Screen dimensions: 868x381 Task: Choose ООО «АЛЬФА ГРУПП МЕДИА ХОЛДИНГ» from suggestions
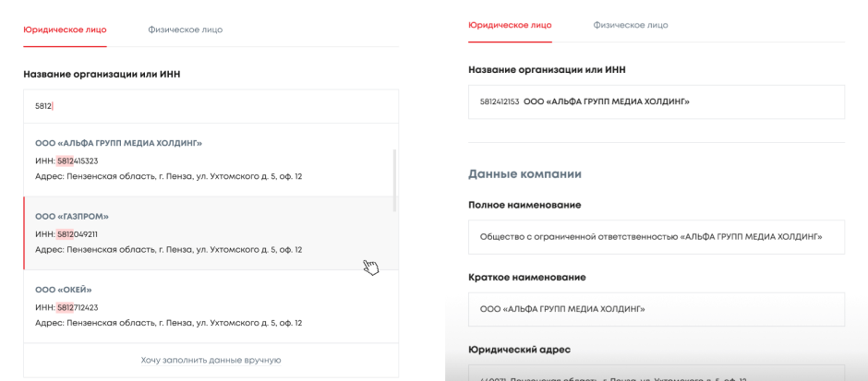tap(118, 143)
